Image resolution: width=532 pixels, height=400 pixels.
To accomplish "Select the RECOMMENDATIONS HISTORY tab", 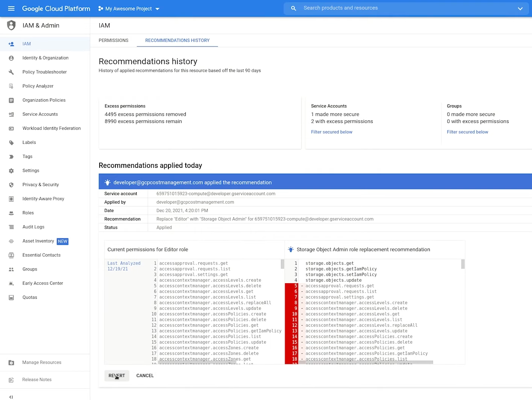I will click(x=177, y=40).
